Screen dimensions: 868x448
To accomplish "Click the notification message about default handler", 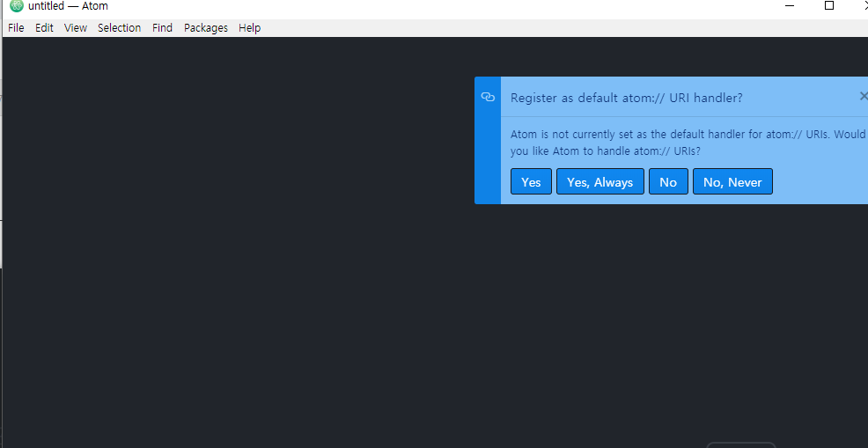I will coord(688,143).
